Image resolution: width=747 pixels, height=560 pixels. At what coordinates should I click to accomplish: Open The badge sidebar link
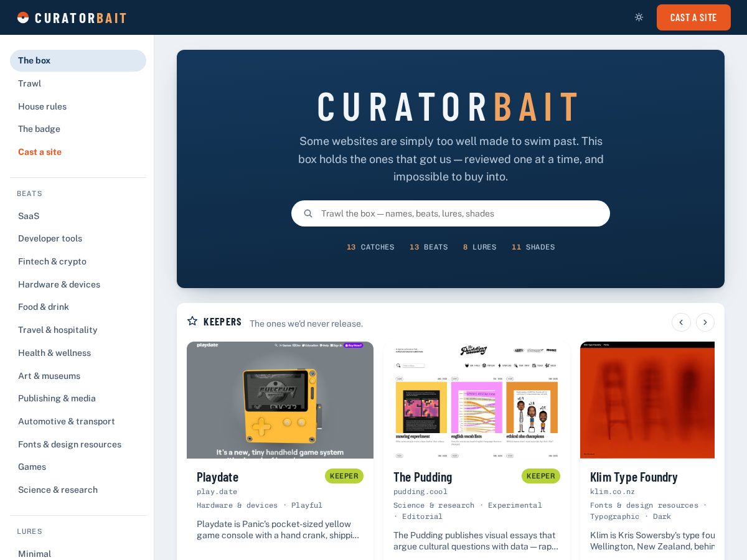click(78, 129)
